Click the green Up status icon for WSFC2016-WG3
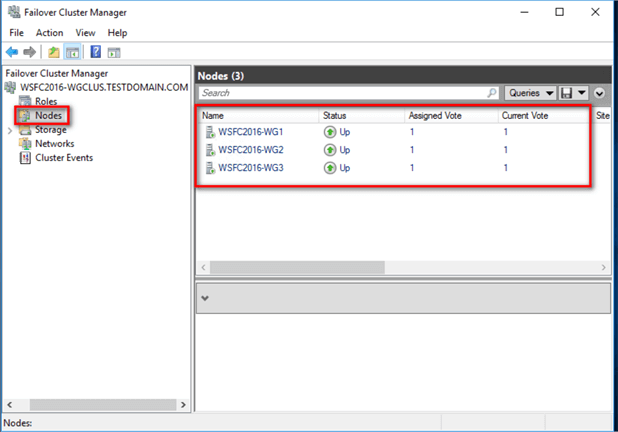Viewport: 618px width, 432px height. [330, 168]
